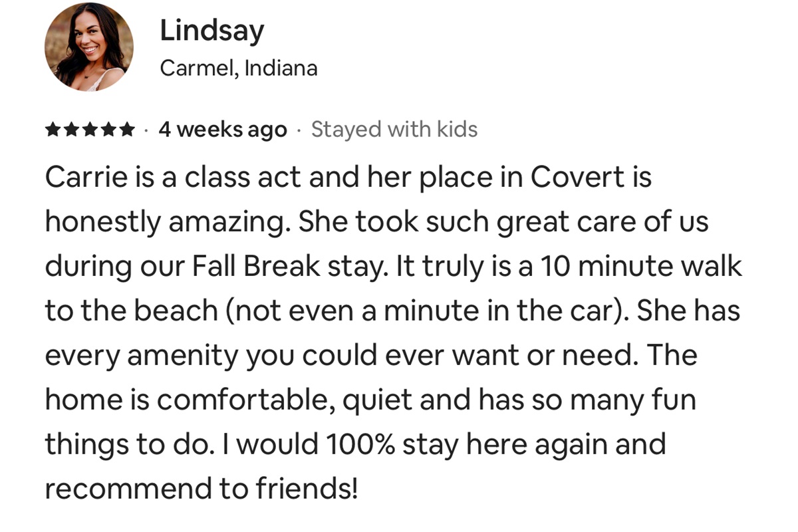Click Lindsay's round profile photo
798x532 pixels.
click(x=88, y=47)
